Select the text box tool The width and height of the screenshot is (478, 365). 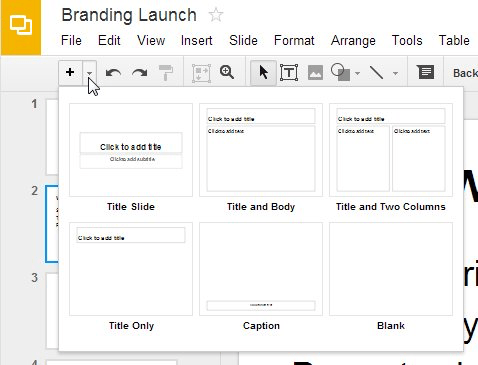289,73
